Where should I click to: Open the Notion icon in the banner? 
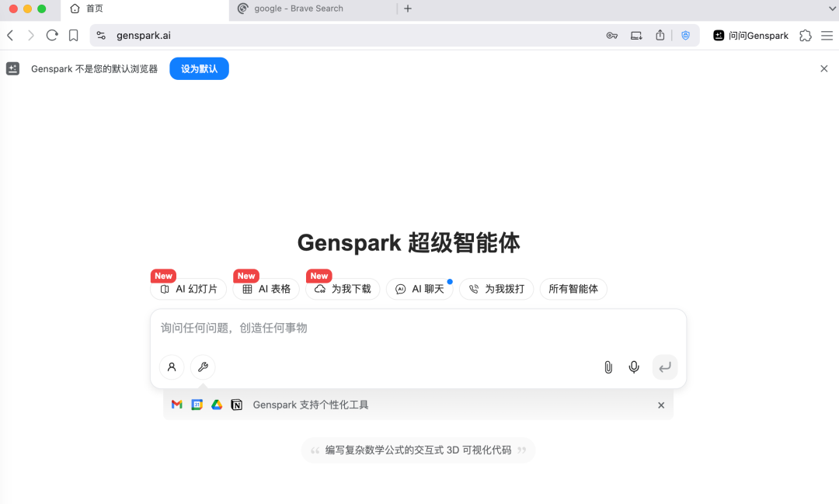(237, 404)
